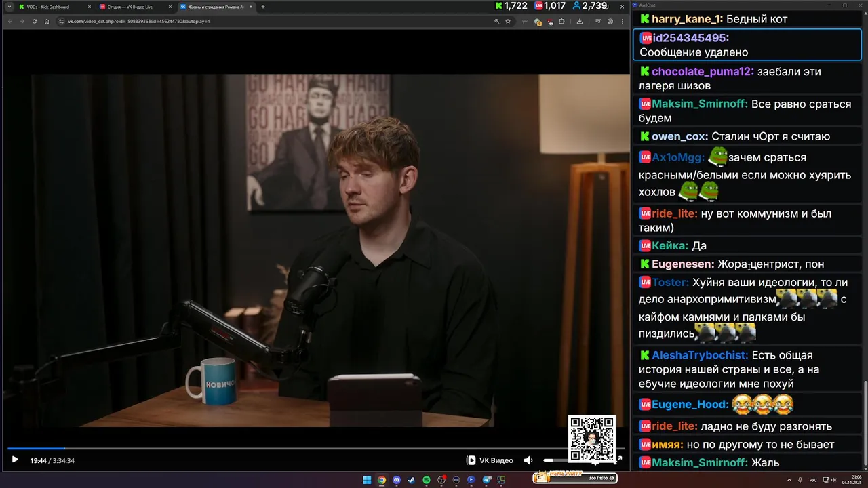Click the VK Live viewer count 1,017
Image resolution: width=868 pixels, height=488 pixels.
[550, 6]
